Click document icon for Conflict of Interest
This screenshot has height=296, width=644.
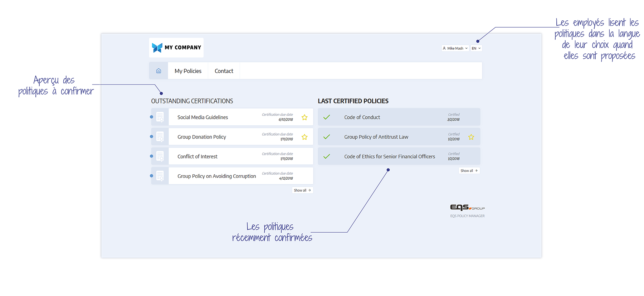(x=160, y=156)
